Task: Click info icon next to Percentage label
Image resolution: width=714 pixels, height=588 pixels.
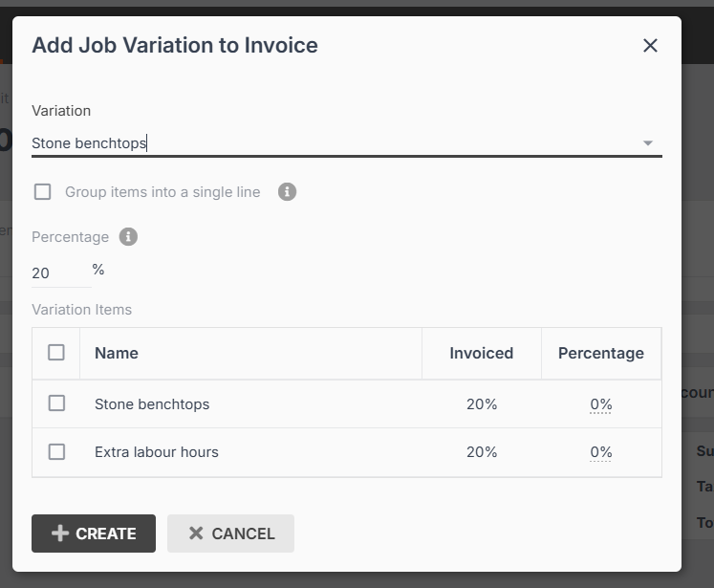Action: point(128,237)
